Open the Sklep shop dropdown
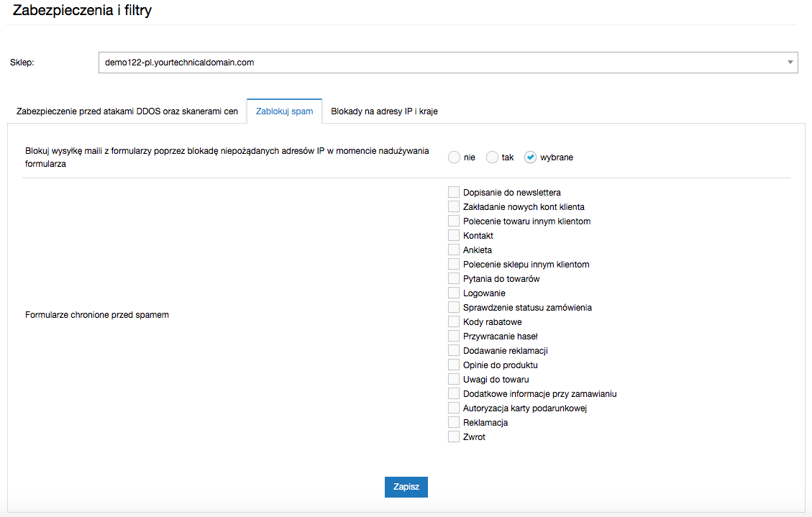 pos(446,63)
